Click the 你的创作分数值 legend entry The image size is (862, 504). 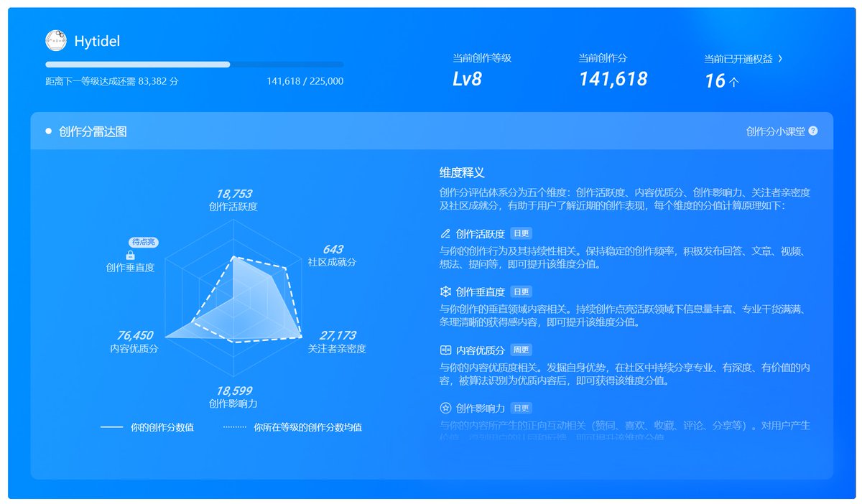pyautogui.click(x=147, y=427)
